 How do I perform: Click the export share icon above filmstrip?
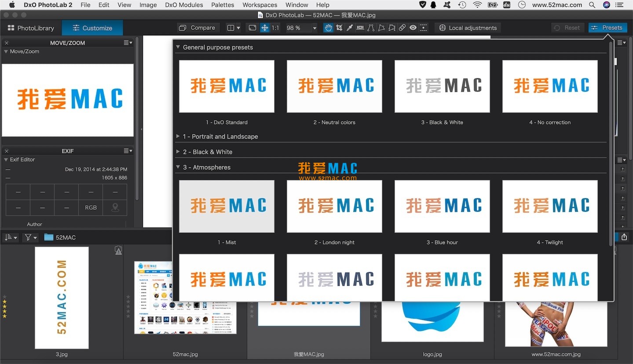coord(624,237)
